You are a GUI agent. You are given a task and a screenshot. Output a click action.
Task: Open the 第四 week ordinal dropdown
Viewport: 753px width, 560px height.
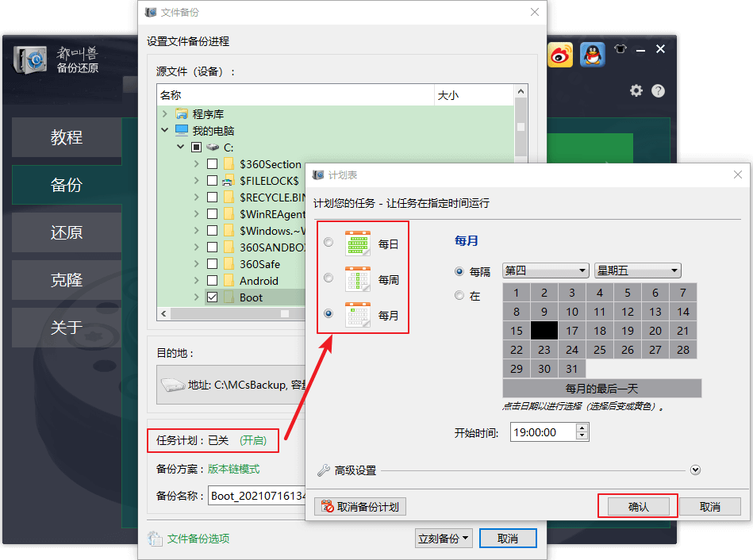545,270
